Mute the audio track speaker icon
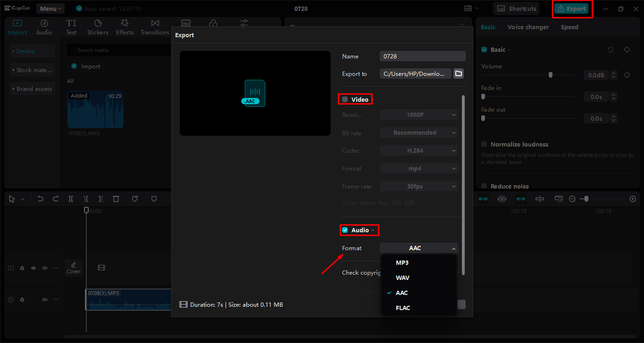 click(45, 300)
